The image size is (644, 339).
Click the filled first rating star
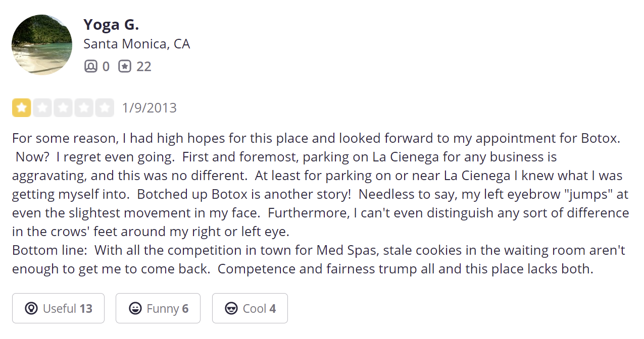pyautogui.click(x=22, y=108)
